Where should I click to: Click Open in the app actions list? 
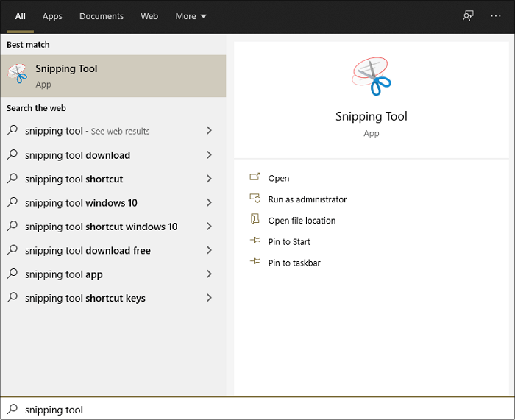pyautogui.click(x=278, y=178)
